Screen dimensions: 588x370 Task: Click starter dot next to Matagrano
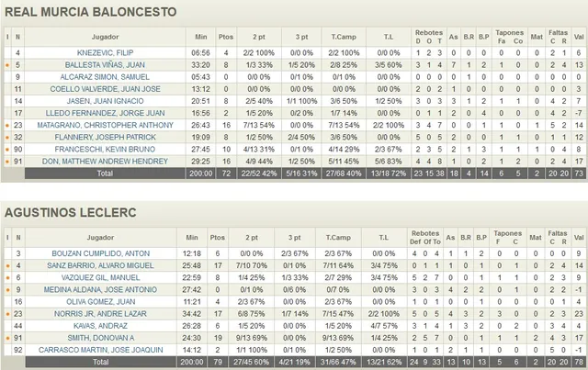click(7, 125)
